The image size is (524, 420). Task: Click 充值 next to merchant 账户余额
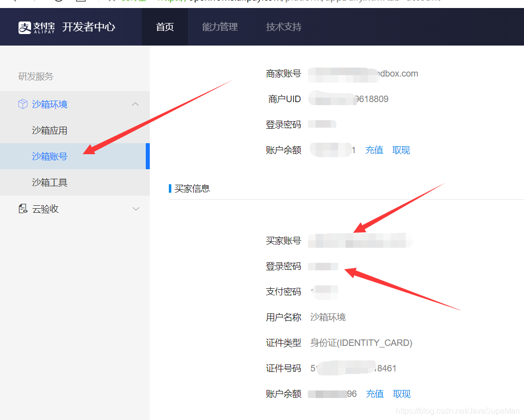[x=374, y=150]
